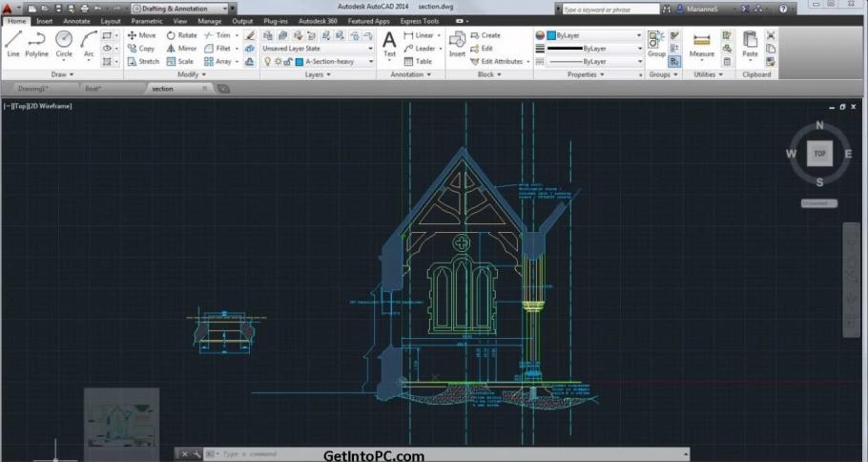The image size is (868, 462).
Task: Select the Polyline tool
Action: coord(36,44)
